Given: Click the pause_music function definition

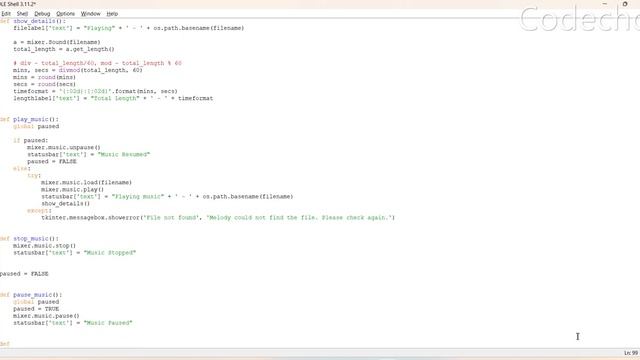Looking at the screenshot, I should coord(31,295).
